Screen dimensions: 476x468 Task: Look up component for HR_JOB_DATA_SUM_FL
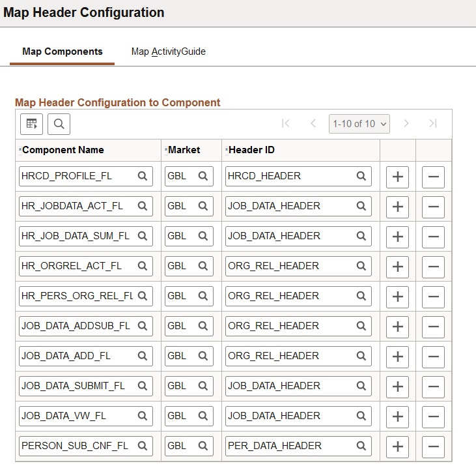(x=143, y=236)
